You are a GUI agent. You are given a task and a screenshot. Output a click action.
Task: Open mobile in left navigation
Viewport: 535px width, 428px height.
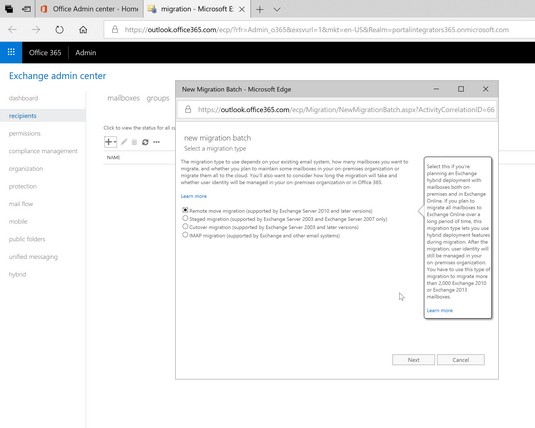[x=18, y=222]
